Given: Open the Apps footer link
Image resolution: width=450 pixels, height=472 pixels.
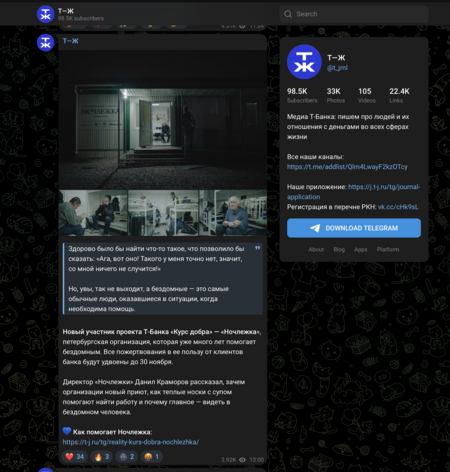Looking at the screenshot, I should coord(361,249).
